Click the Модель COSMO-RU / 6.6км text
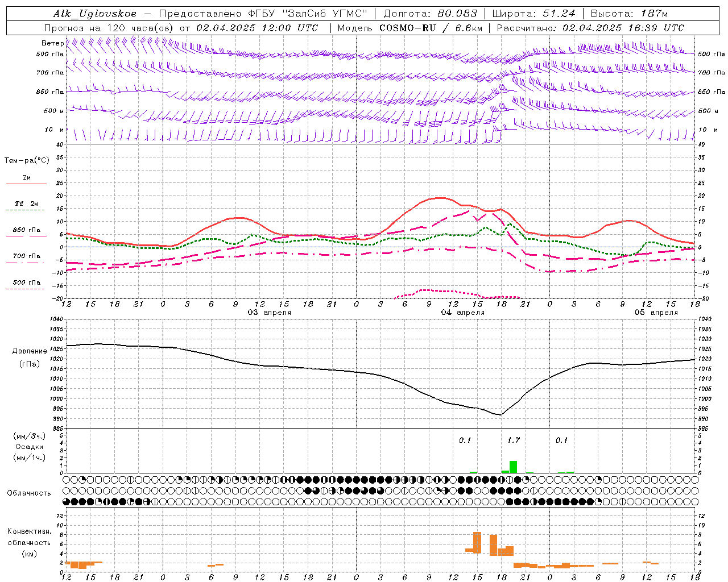 (x=409, y=28)
